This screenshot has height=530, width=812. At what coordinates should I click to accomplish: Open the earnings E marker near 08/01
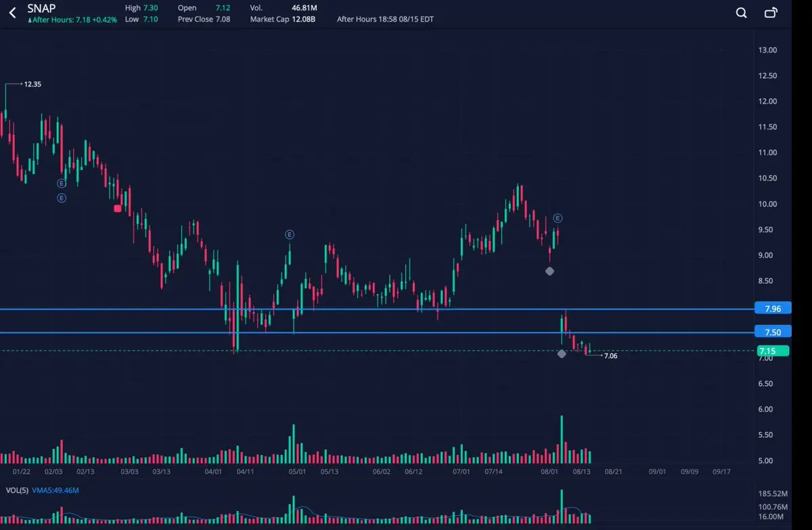click(x=558, y=218)
